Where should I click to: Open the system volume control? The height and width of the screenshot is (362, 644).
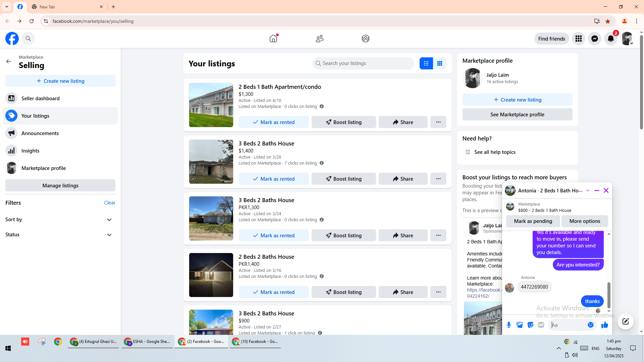click(x=575, y=355)
